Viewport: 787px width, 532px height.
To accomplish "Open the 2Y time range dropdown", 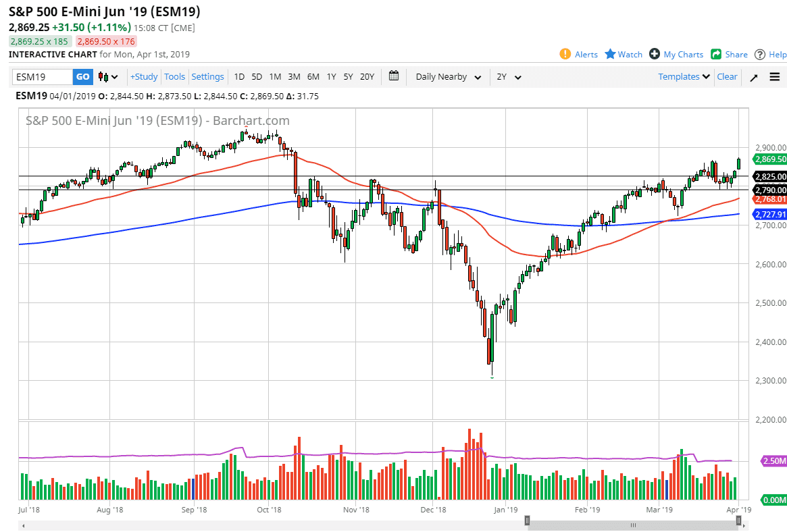I will point(507,77).
